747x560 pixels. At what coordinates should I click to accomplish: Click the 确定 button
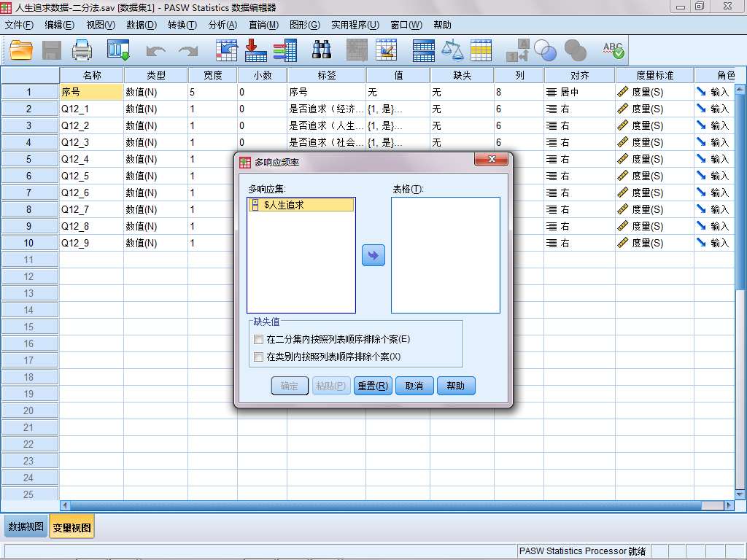[290, 386]
